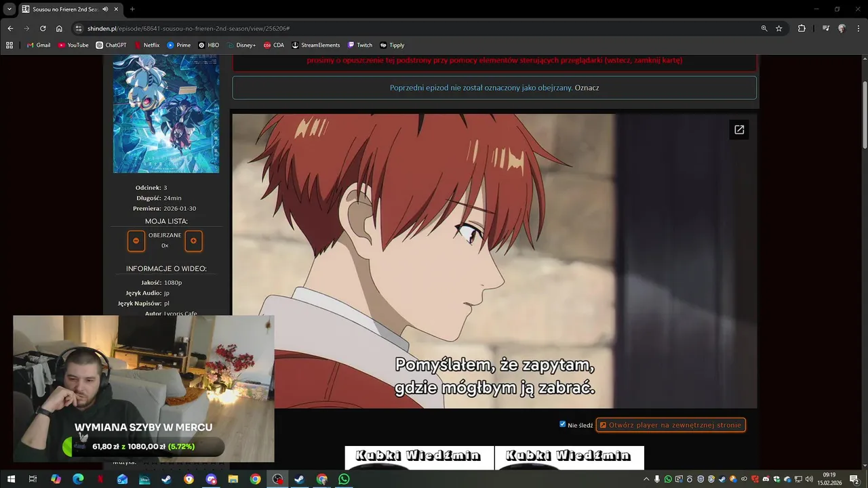This screenshot has width=868, height=488.
Task: Open the Twitch bookmark
Action: tap(360, 45)
